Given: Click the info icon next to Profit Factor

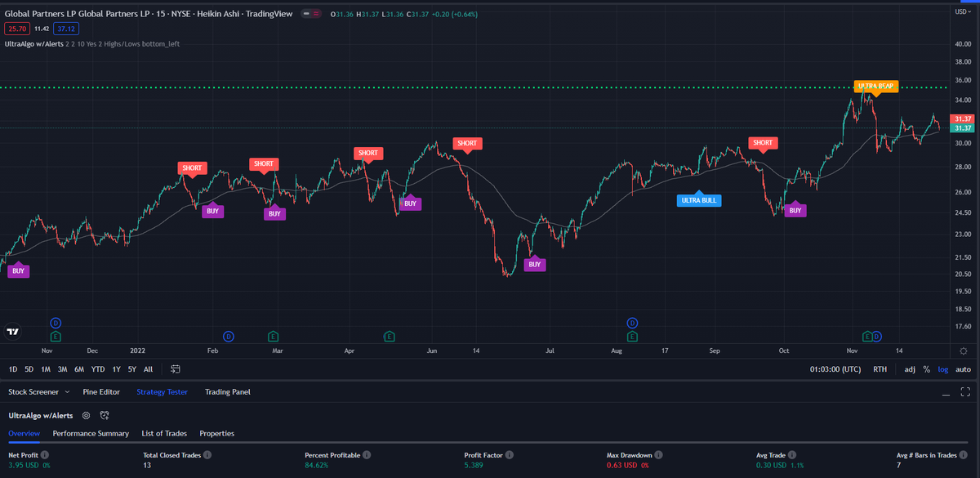Looking at the screenshot, I should (510, 454).
